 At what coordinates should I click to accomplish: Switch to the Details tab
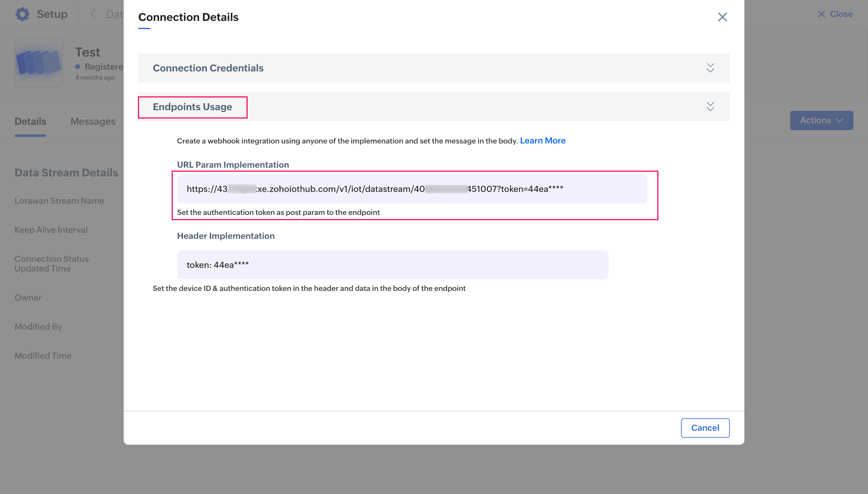pos(30,121)
